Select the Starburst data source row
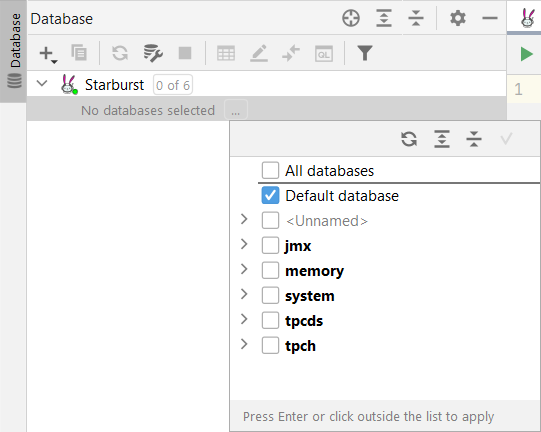 tap(266, 85)
